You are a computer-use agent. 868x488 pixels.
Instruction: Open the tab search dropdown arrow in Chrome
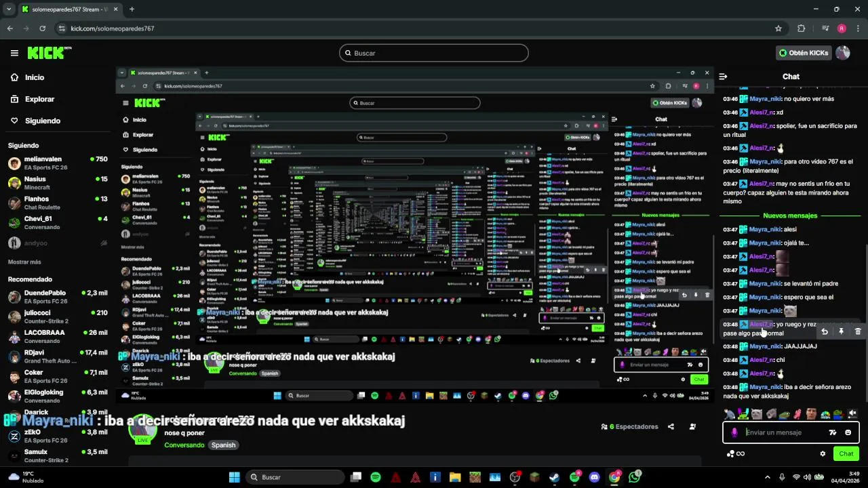9,9
